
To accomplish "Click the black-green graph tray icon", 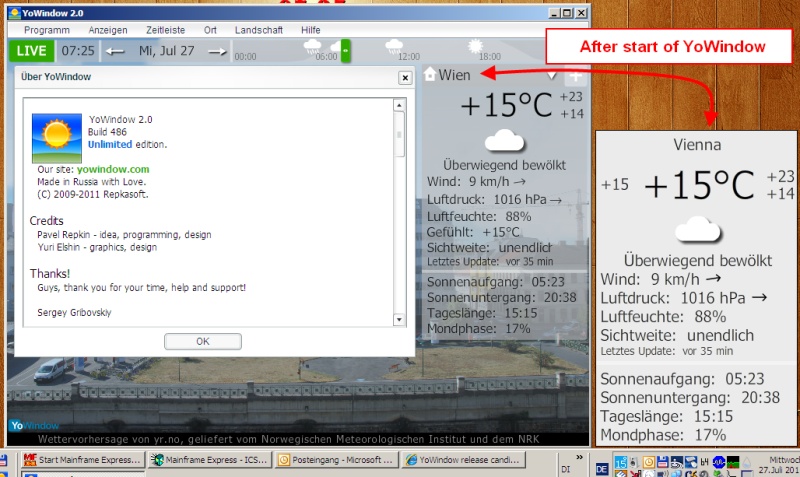I will 733,462.
